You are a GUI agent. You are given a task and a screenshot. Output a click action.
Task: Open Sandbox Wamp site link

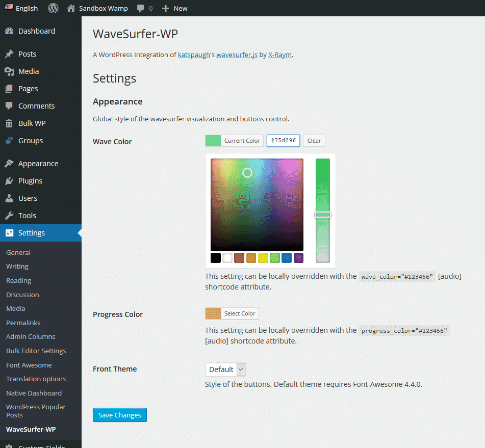[104, 8]
